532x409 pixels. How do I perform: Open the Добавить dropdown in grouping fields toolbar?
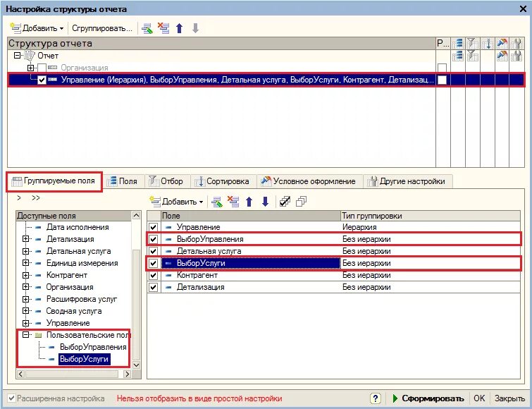tap(176, 202)
